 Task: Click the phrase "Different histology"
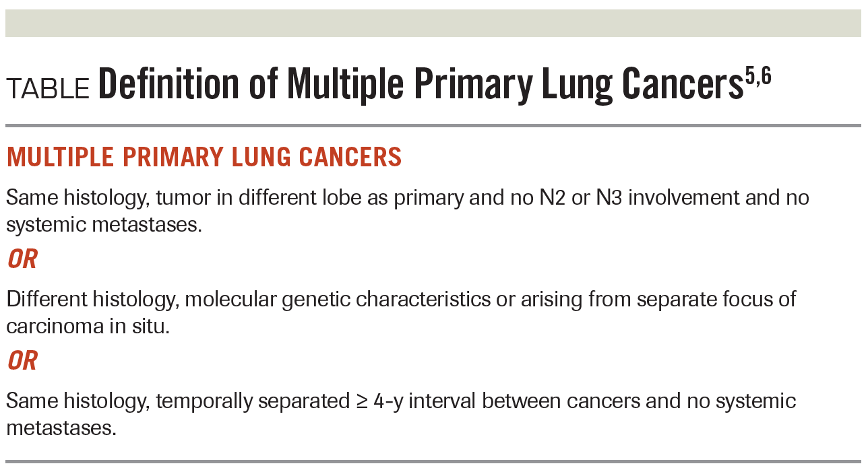tap(91, 300)
